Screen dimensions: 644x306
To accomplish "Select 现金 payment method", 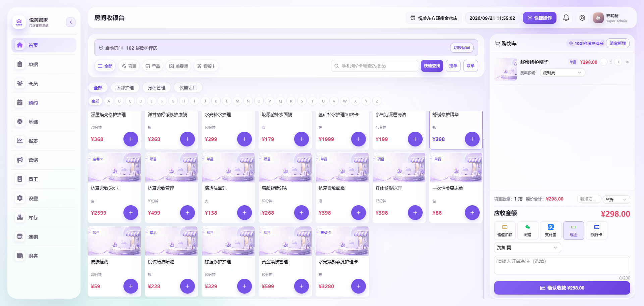I will coord(574,230).
